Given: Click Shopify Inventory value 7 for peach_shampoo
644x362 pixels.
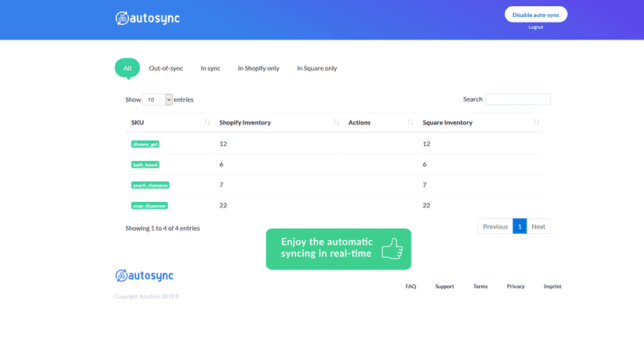Looking at the screenshot, I should [x=222, y=185].
